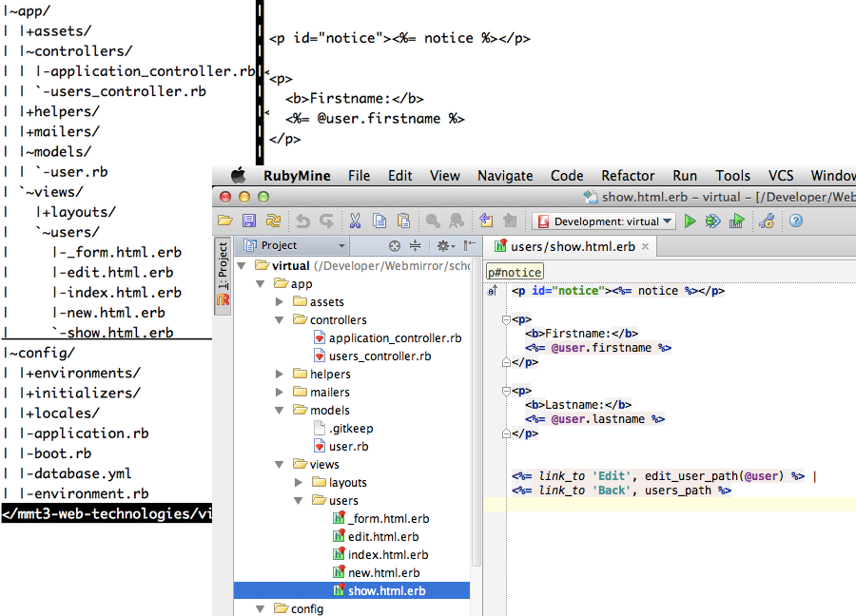Open the Tools menu
Image resolution: width=856 pixels, height=616 pixels.
[x=733, y=176]
